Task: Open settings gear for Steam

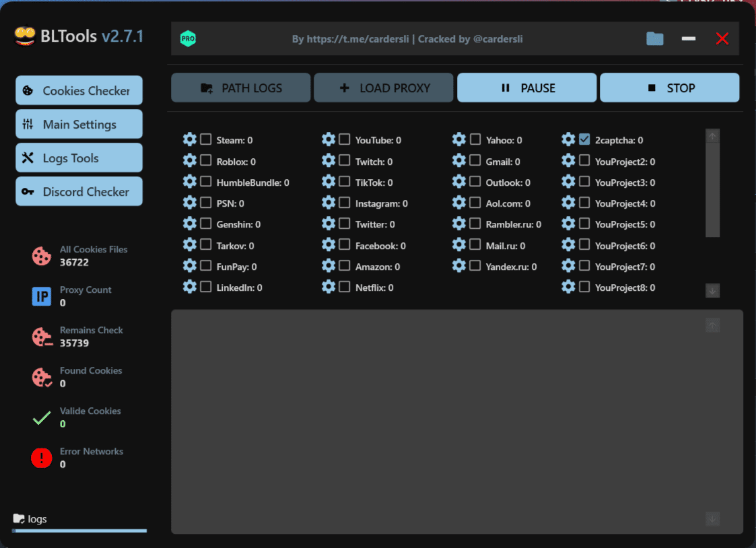Action: tap(190, 140)
